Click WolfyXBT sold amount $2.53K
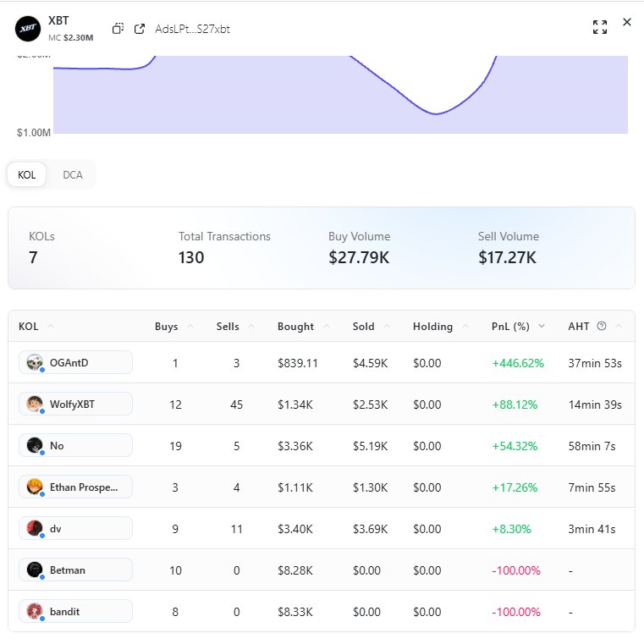This screenshot has width=644, height=644. coord(370,405)
